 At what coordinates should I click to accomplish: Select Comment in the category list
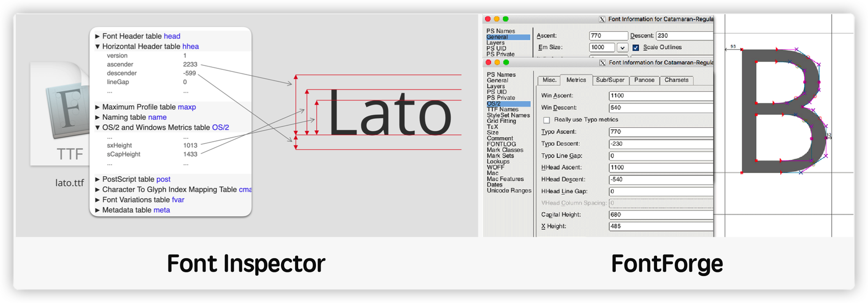click(500, 138)
